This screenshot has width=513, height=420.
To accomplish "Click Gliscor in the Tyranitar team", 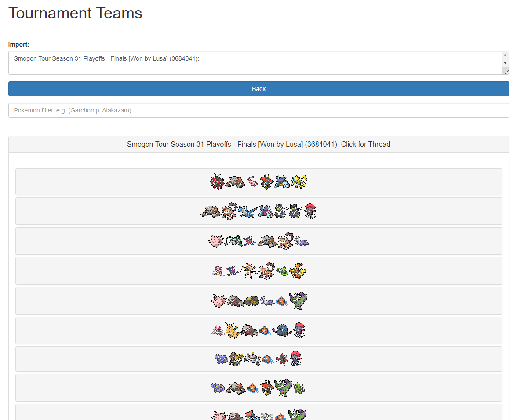I will click(x=218, y=388).
